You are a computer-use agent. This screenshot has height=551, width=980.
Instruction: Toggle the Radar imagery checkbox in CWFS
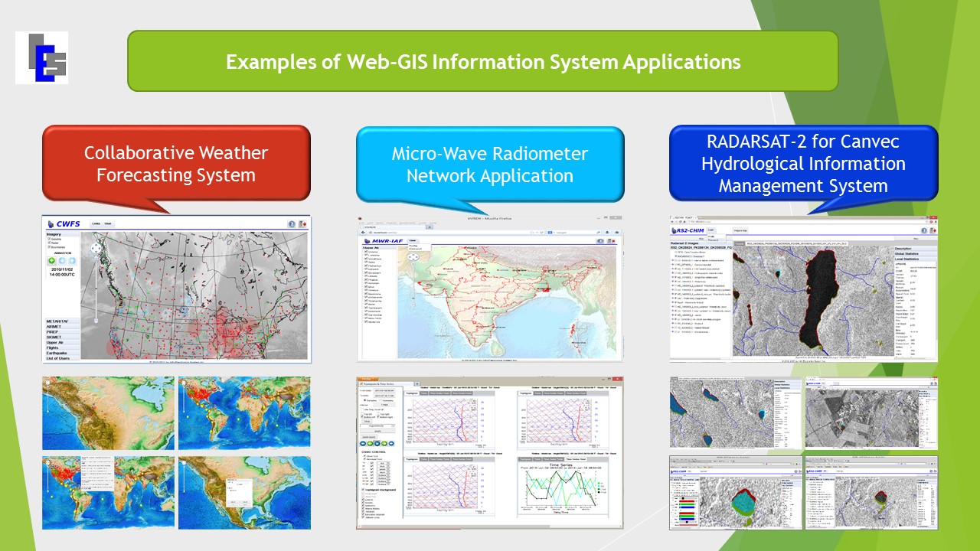coord(50,244)
